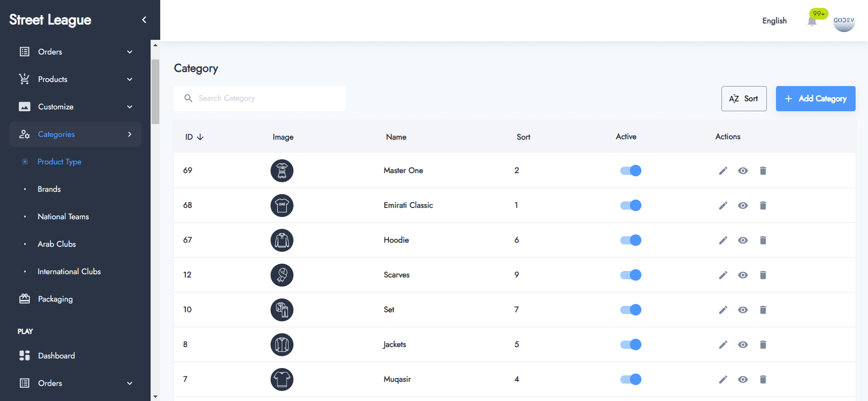Sort by the Active column header

[626, 137]
